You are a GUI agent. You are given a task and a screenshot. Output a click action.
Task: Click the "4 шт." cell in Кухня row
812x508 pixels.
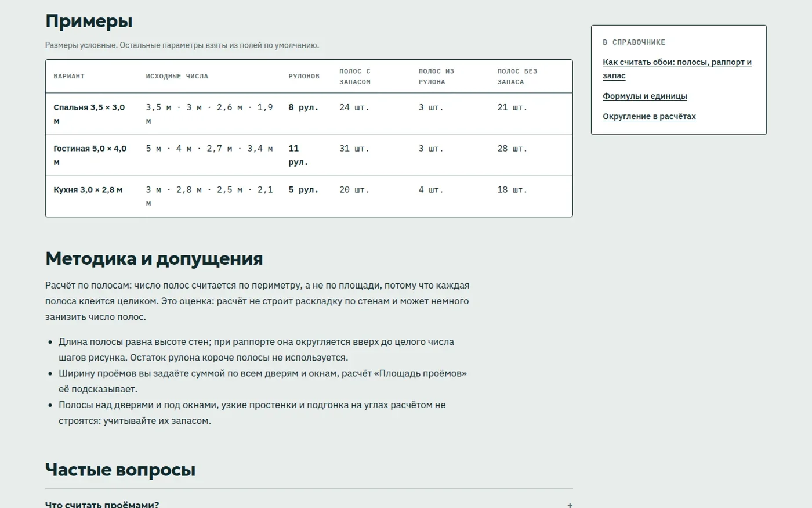point(431,190)
